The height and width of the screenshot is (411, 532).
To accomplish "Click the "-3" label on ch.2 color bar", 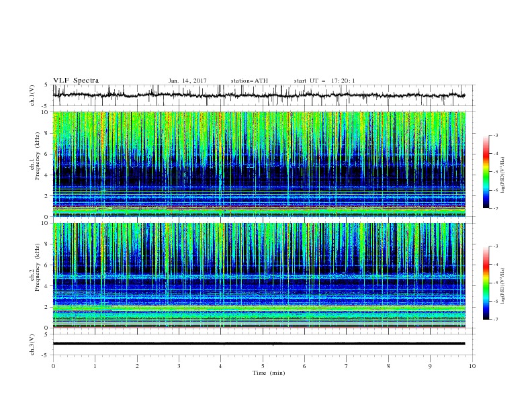I will pyautogui.click(x=496, y=246).
